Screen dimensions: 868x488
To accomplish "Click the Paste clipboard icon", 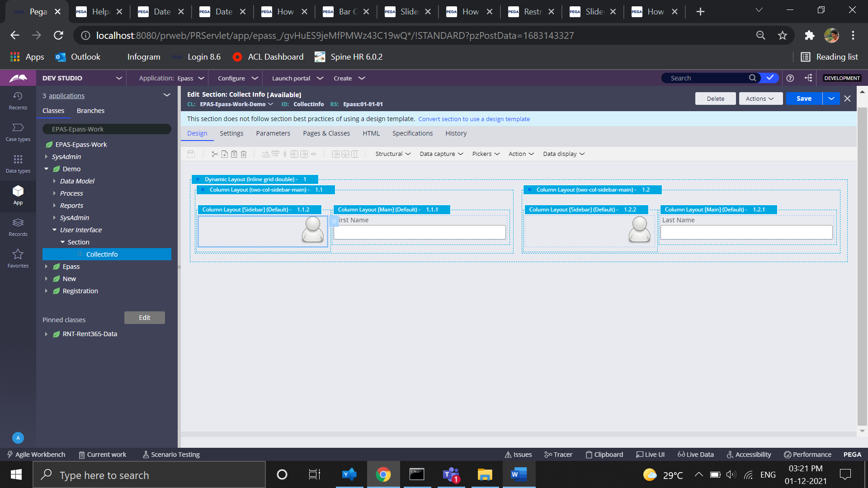I will 234,154.
